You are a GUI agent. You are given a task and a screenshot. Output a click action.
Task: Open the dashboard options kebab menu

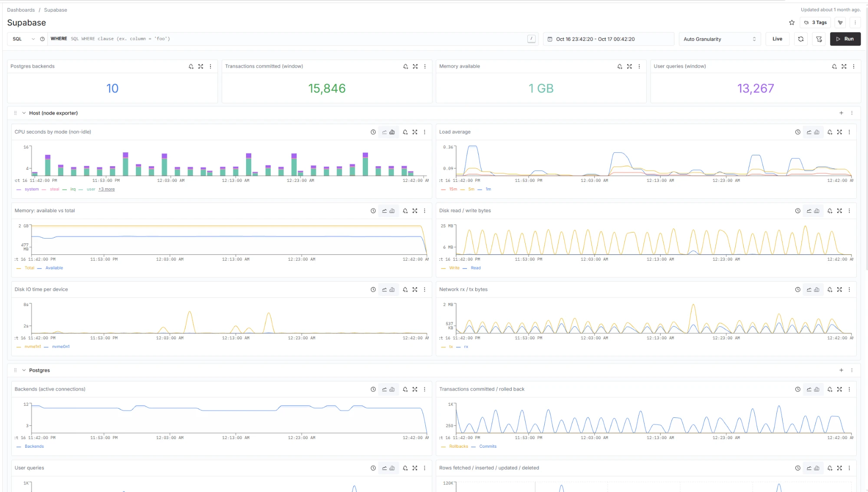tap(855, 23)
